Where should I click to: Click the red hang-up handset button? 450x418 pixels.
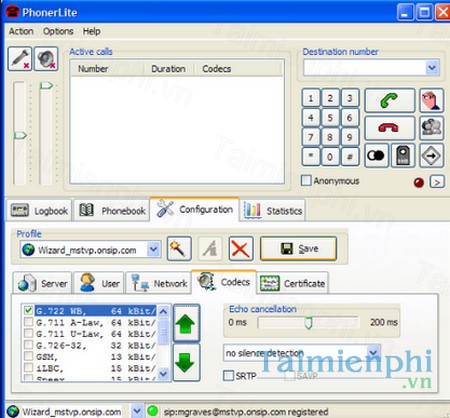coord(390,128)
